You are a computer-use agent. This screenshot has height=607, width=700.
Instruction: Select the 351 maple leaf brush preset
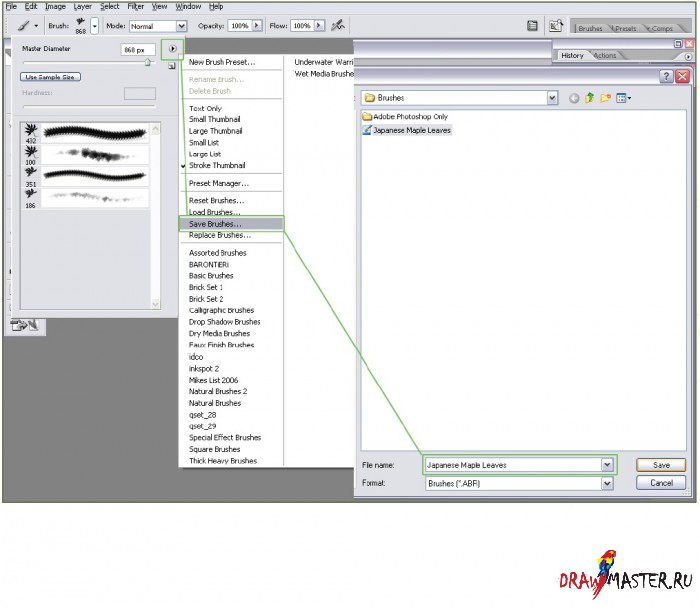[85, 177]
